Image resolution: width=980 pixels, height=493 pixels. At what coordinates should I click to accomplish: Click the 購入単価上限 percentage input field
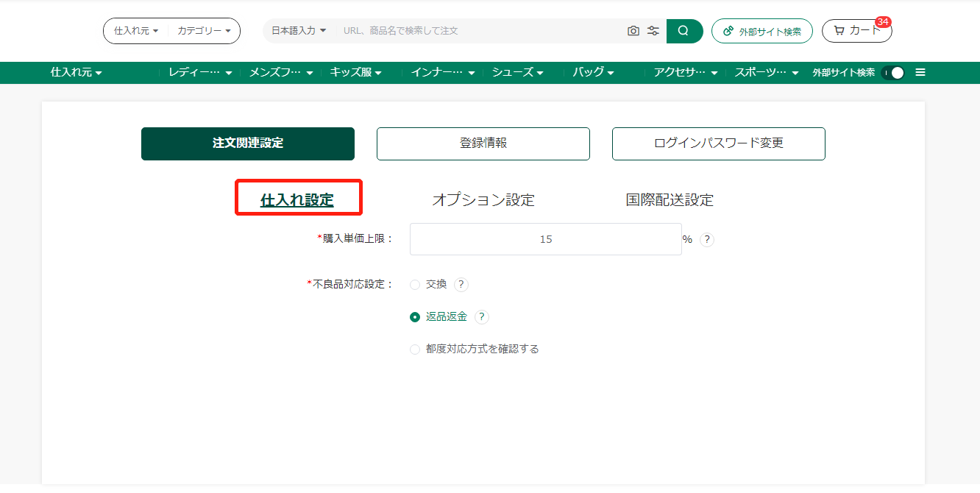pos(546,239)
